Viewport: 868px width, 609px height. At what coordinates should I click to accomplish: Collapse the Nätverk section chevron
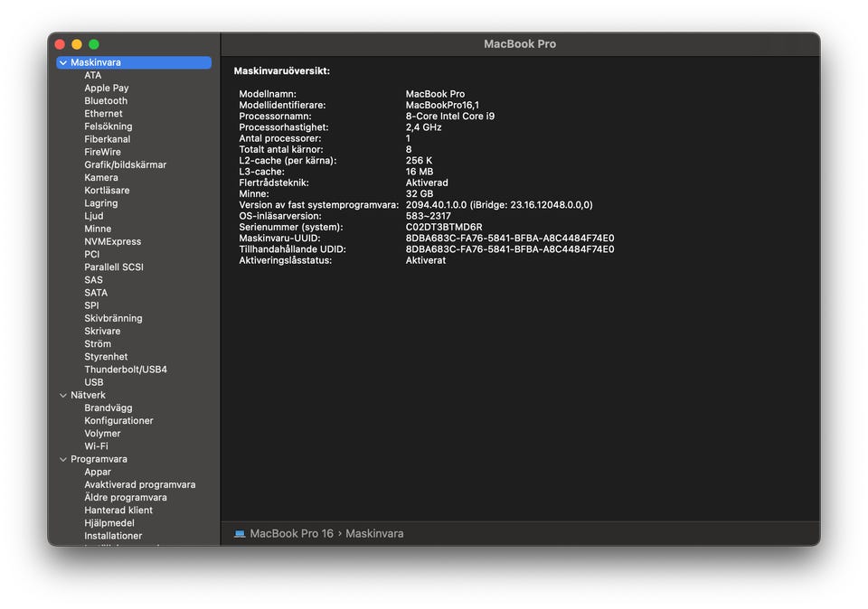pyautogui.click(x=62, y=396)
